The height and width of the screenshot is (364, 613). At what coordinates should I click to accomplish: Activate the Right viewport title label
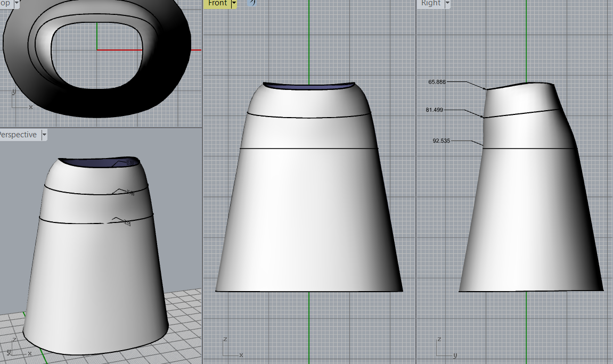430,3
